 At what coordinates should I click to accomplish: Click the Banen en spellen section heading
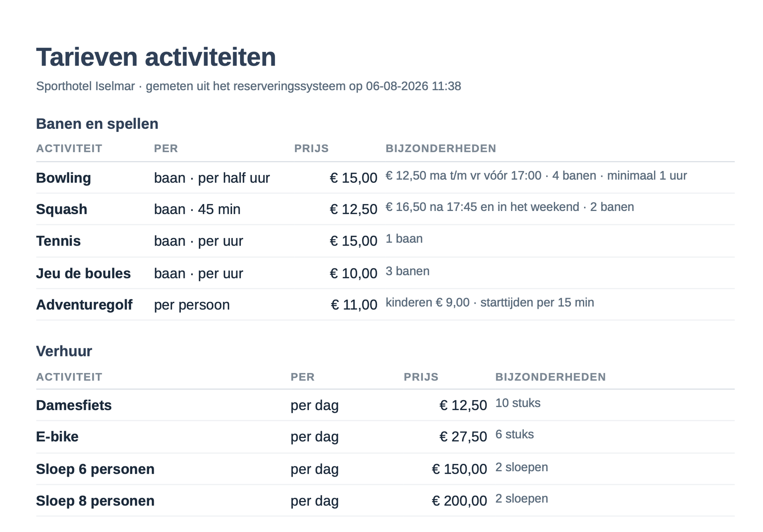(x=97, y=124)
